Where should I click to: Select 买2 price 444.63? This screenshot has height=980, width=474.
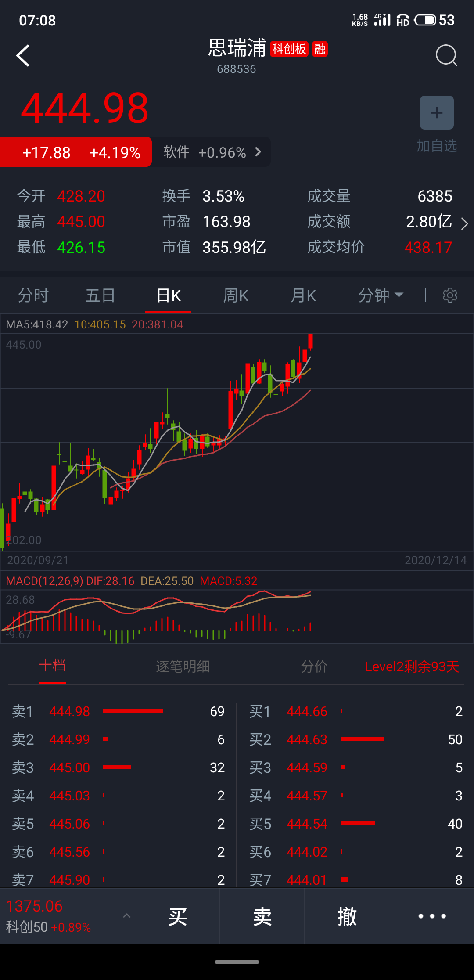[x=307, y=739]
